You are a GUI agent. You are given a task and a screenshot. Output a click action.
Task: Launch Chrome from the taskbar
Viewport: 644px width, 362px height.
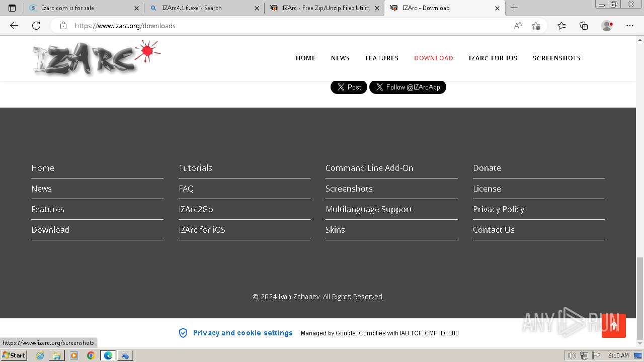91,355
